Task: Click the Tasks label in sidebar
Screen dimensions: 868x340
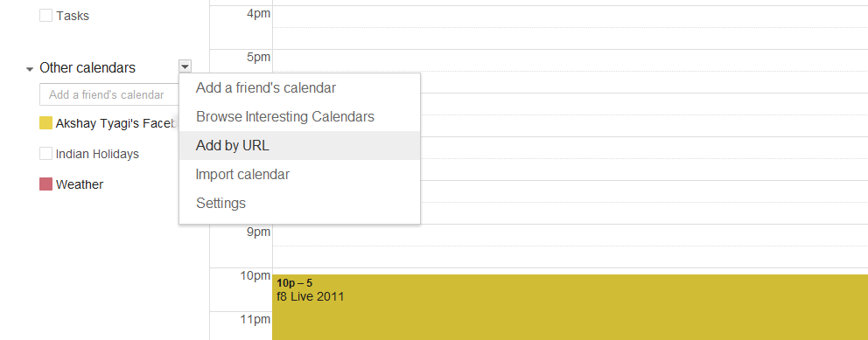Action: [x=73, y=16]
